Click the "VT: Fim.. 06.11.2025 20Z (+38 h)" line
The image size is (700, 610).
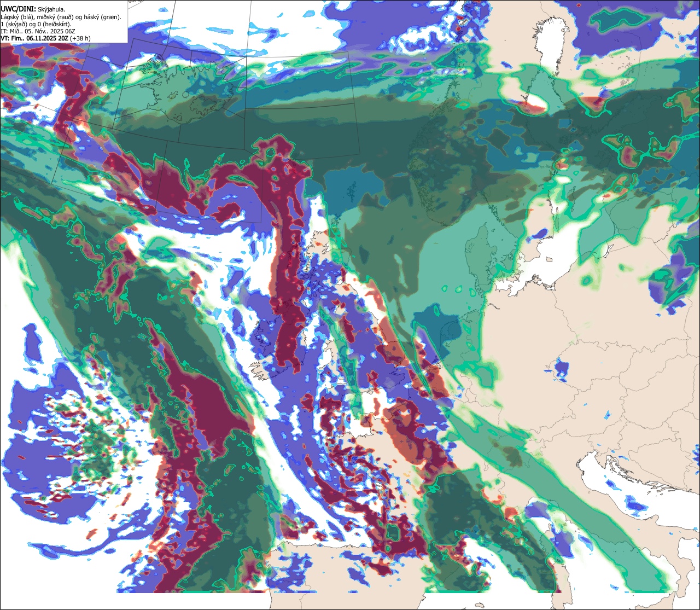click(46, 38)
